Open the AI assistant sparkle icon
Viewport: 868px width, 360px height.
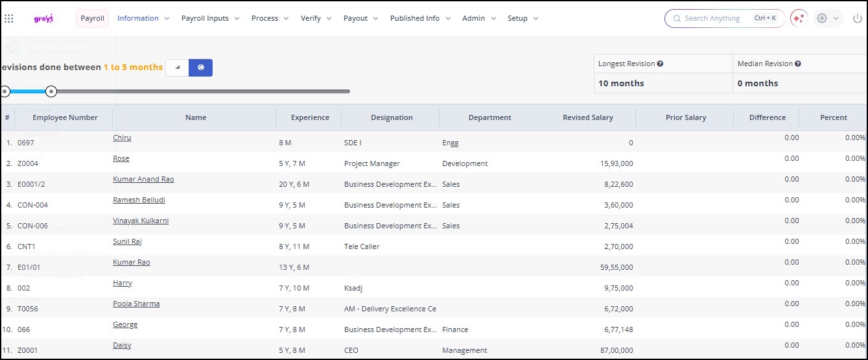coord(799,19)
